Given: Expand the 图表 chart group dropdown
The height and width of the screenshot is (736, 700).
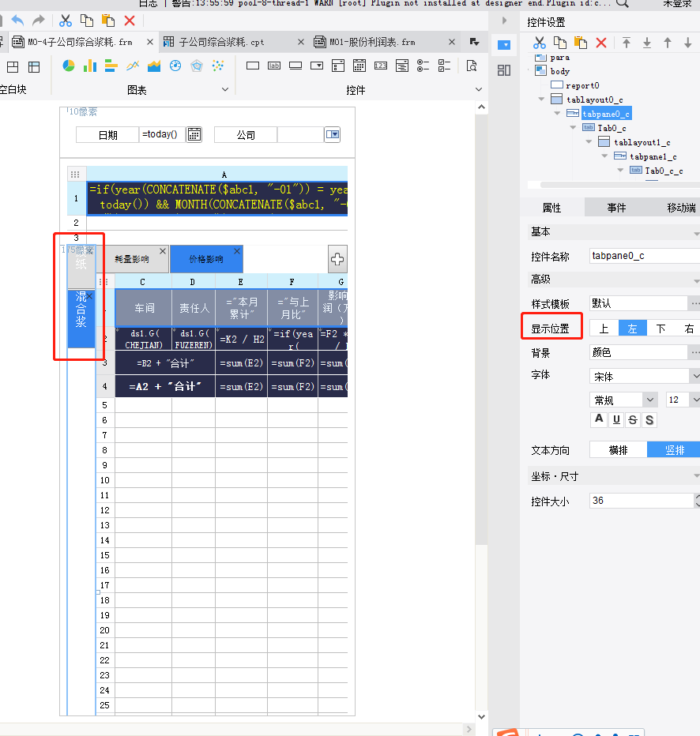Looking at the screenshot, I should (225, 89).
